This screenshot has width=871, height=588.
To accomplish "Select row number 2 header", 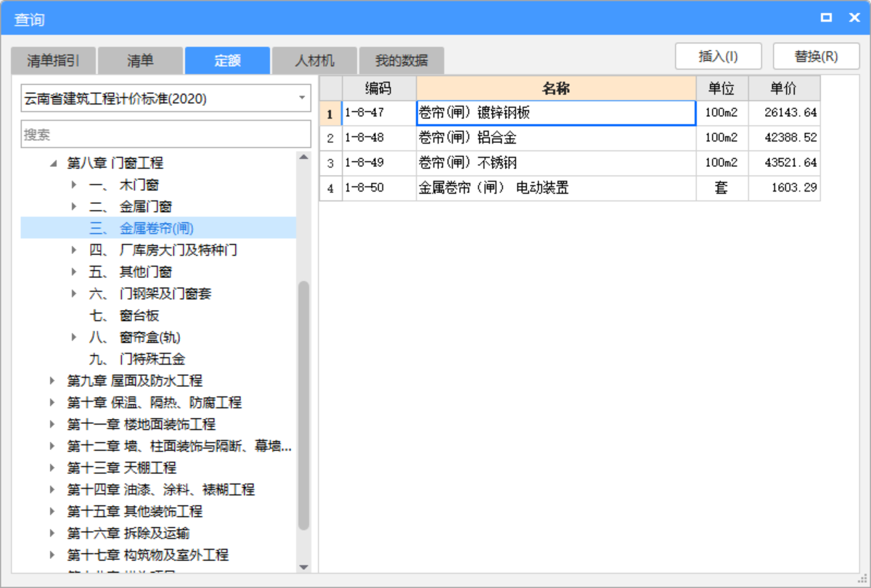I will (331, 138).
